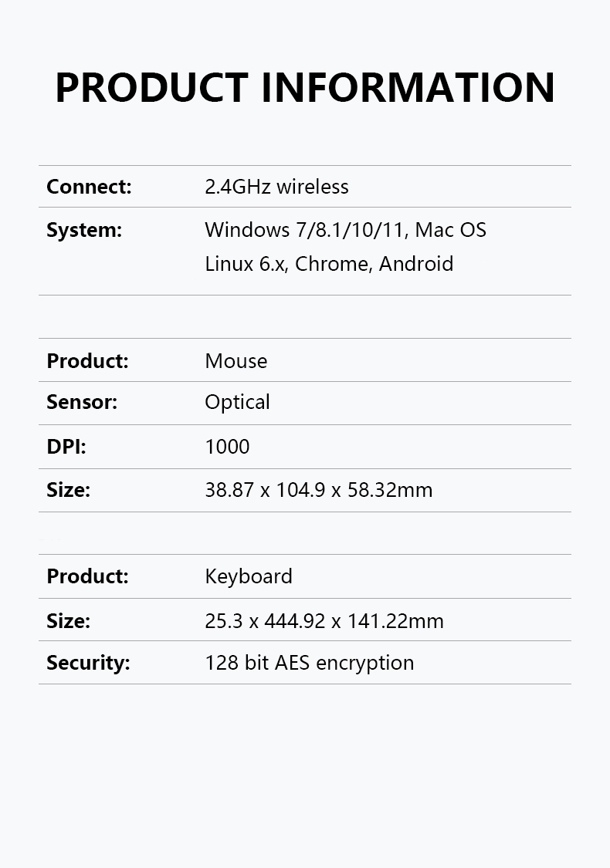610x868 pixels.
Task: Click the 38.87 x 104.9 x 58.32mm value
Action: [319, 490]
